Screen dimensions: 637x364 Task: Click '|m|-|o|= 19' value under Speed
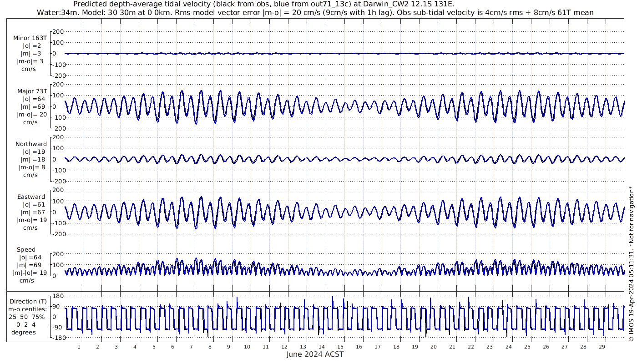30,273
